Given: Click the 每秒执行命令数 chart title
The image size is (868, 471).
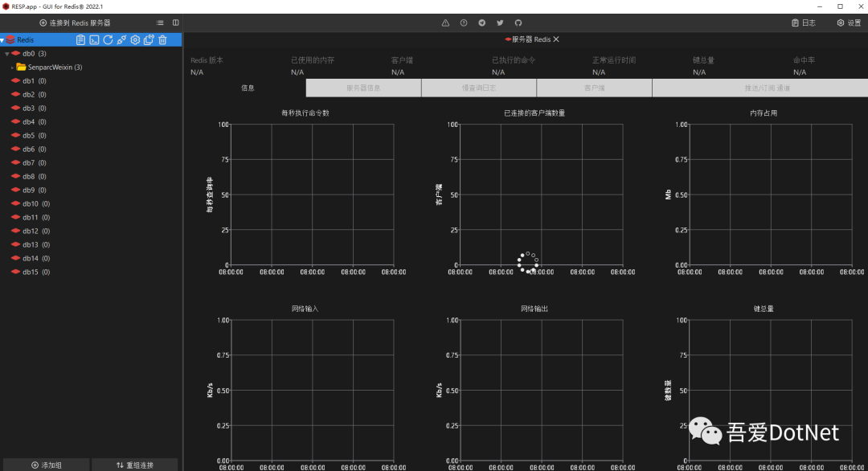Looking at the screenshot, I should point(305,113).
